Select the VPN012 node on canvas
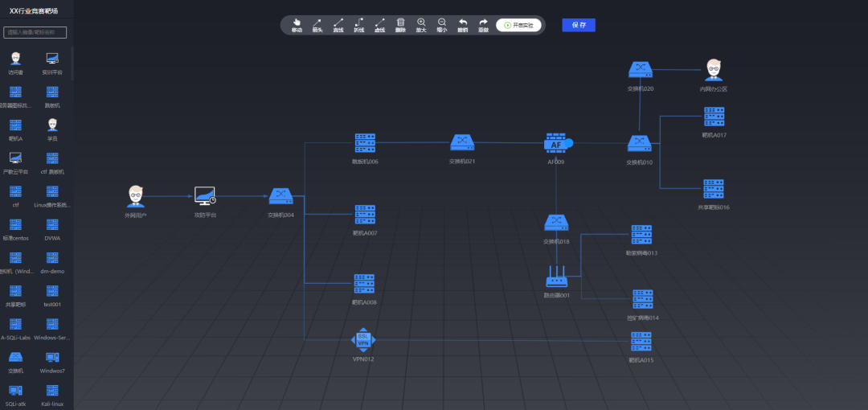The image size is (868, 410). coord(363,340)
